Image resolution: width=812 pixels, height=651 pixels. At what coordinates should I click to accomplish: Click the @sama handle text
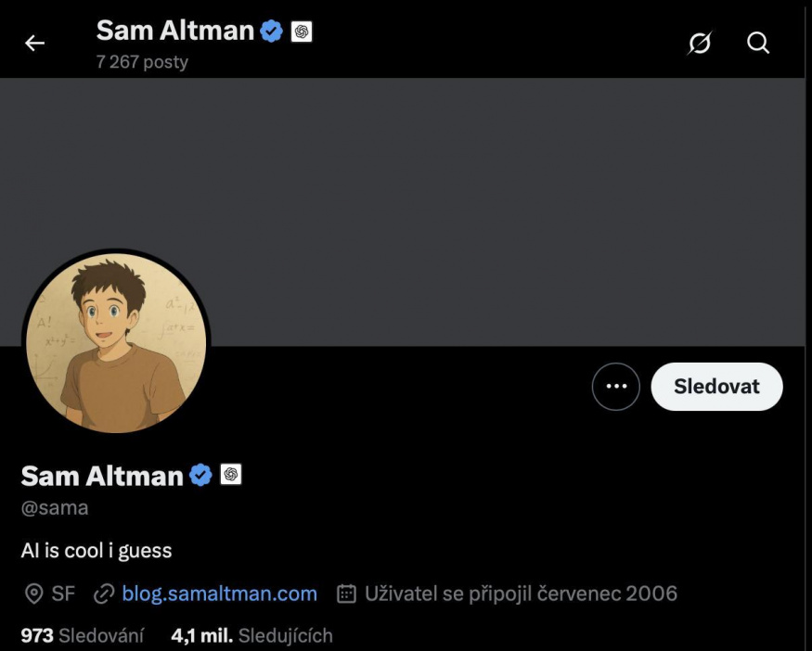click(54, 507)
